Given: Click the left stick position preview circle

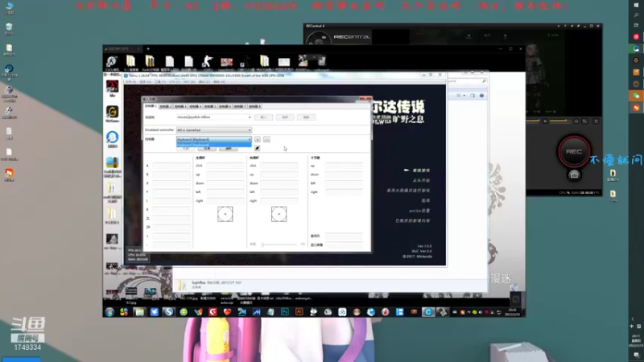Looking at the screenshot, I should [225, 214].
